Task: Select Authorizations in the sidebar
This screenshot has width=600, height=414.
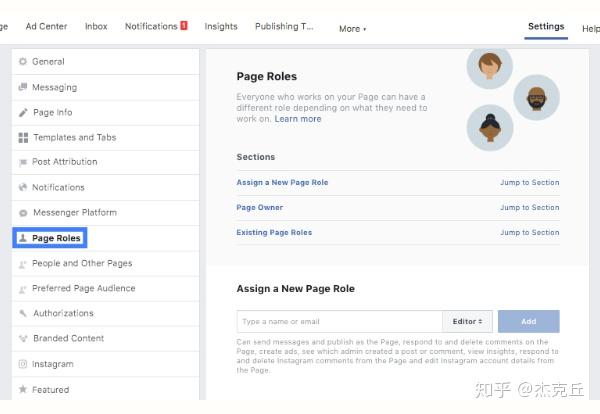Action: (x=105, y=313)
